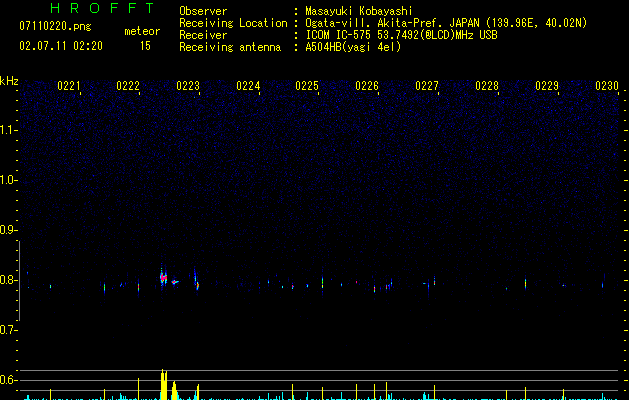Click the strongest magenta meteor echo before 0223
Screen dimensions: 629x400
[163, 277]
